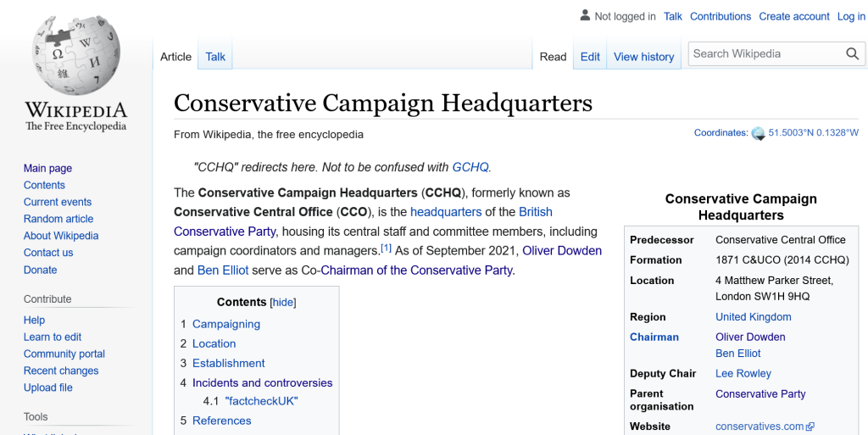Image resolution: width=868 pixels, height=435 pixels.
Task: Click Log in link
Action: click(x=851, y=17)
